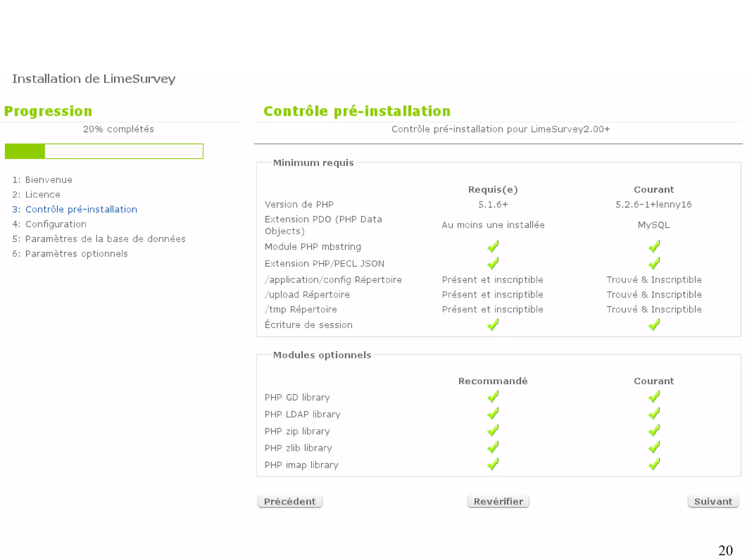Image resolution: width=747 pixels, height=560 pixels.
Task: Click current-status checkmark for PHP mbstring module
Action: tap(654, 246)
